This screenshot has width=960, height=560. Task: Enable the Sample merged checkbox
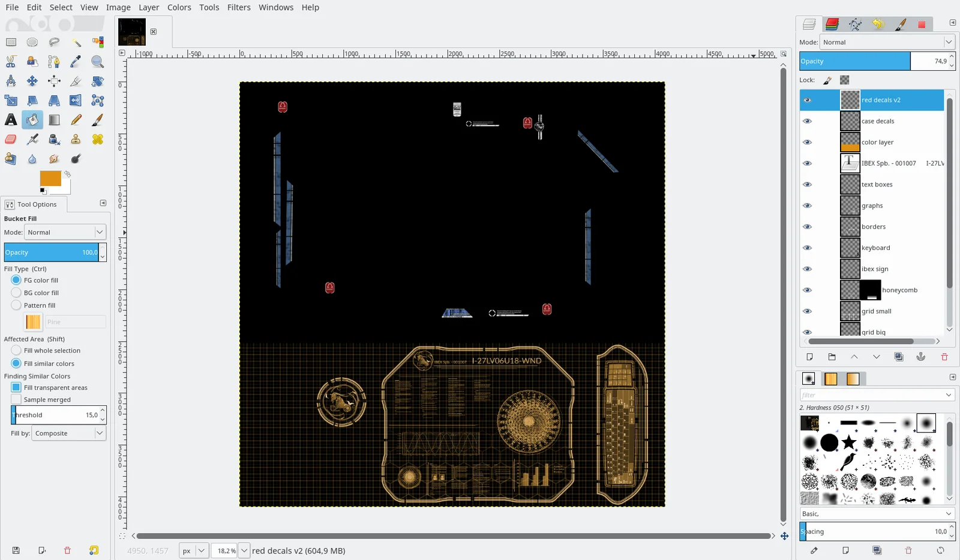click(15, 399)
